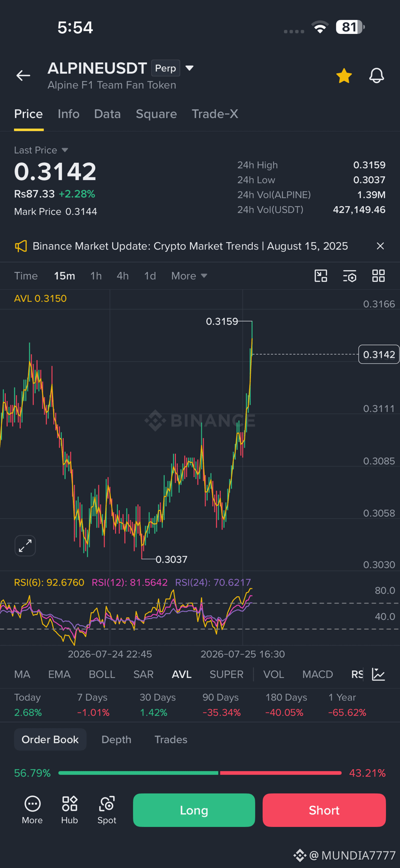This screenshot has width=400, height=868.
Task: Select the 4h chart interval
Action: (123, 276)
